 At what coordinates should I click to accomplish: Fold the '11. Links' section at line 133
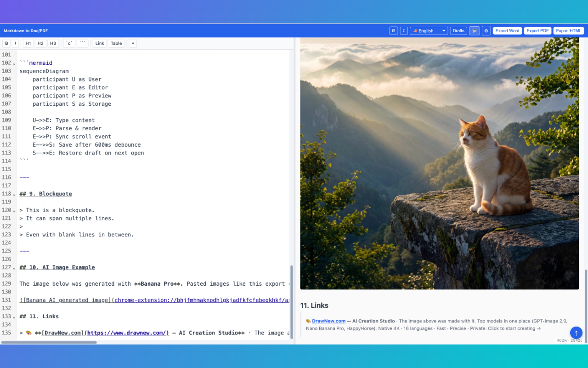[14, 317]
